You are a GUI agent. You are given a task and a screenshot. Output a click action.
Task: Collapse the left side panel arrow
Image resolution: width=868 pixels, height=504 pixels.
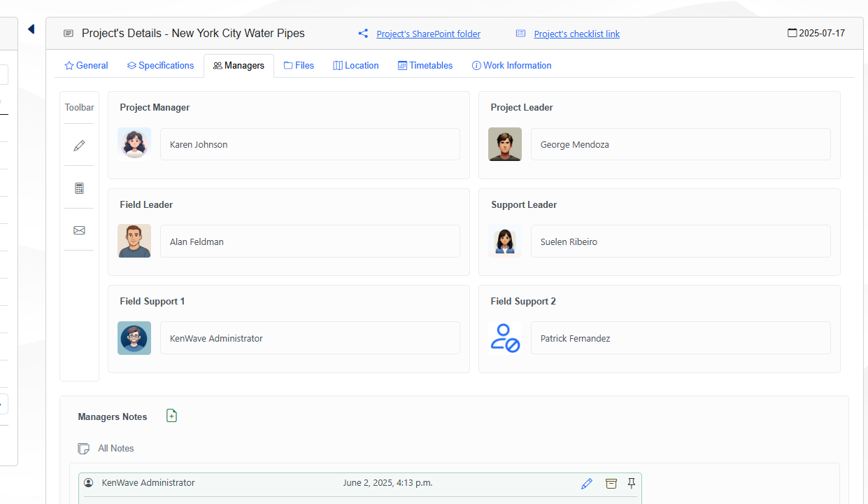[31, 29]
